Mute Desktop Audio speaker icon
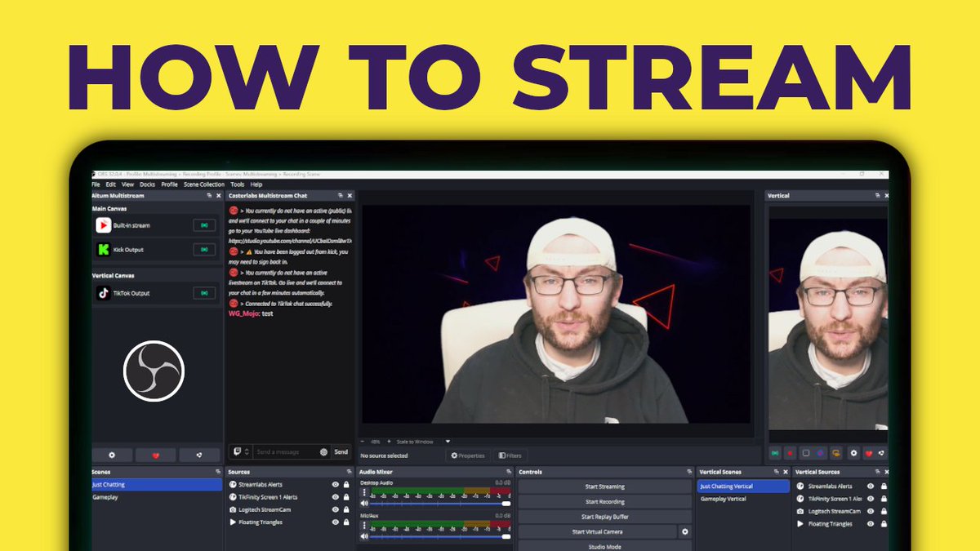980x551 pixels. (364, 504)
